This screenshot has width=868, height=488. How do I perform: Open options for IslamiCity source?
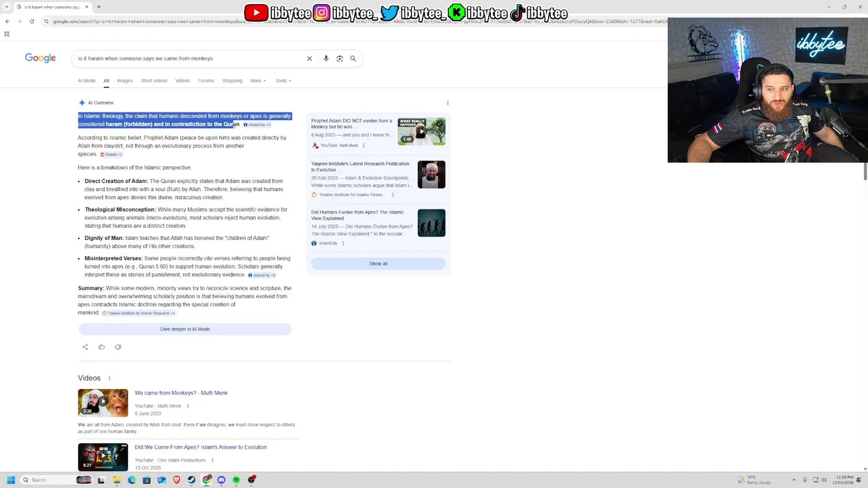(342, 243)
